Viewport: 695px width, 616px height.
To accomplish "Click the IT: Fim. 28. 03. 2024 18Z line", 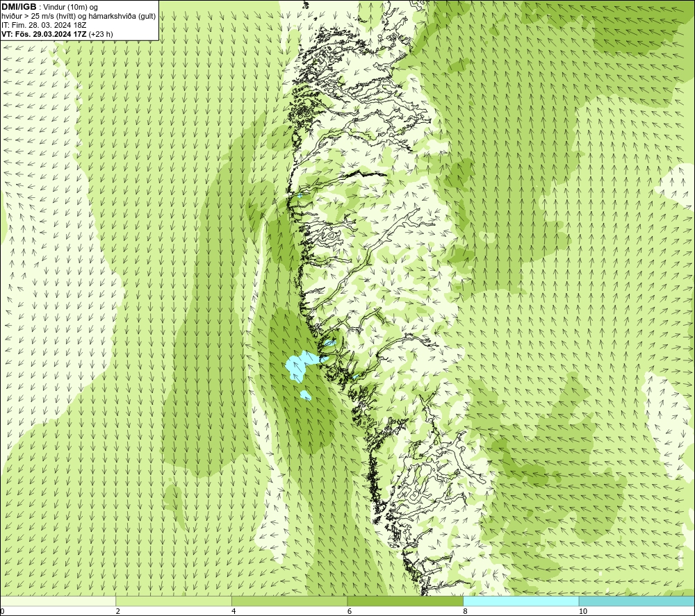I will point(43,25).
